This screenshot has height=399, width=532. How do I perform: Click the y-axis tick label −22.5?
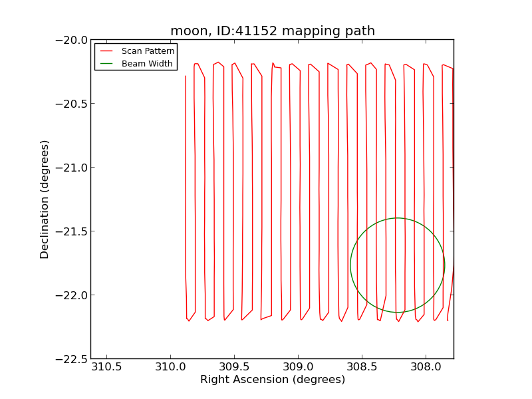71,358
